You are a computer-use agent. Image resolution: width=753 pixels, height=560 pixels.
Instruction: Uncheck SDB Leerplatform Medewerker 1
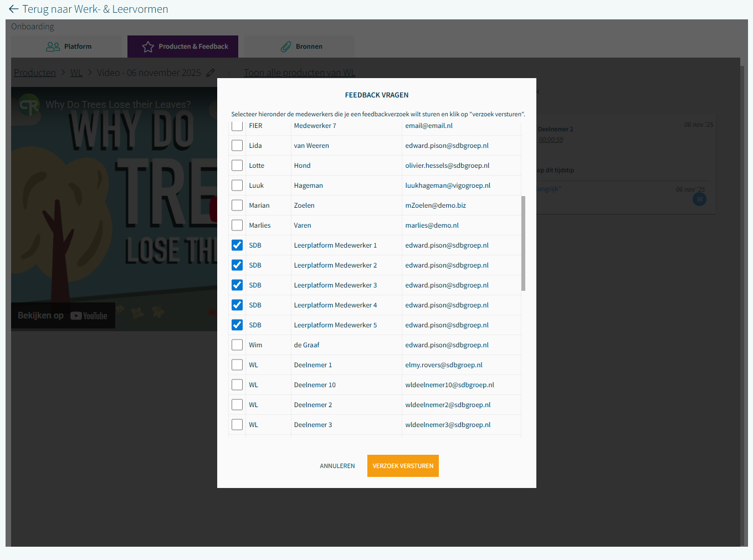click(237, 245)
